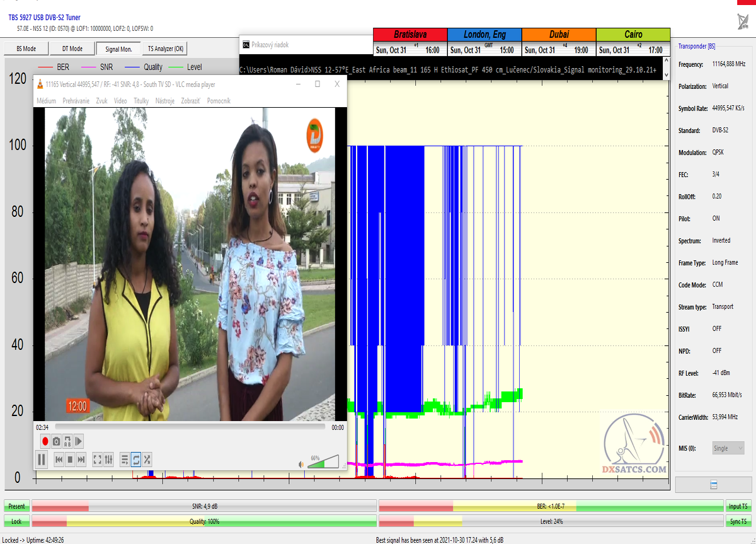Open extended settings equalizer icon

(108, 460)
